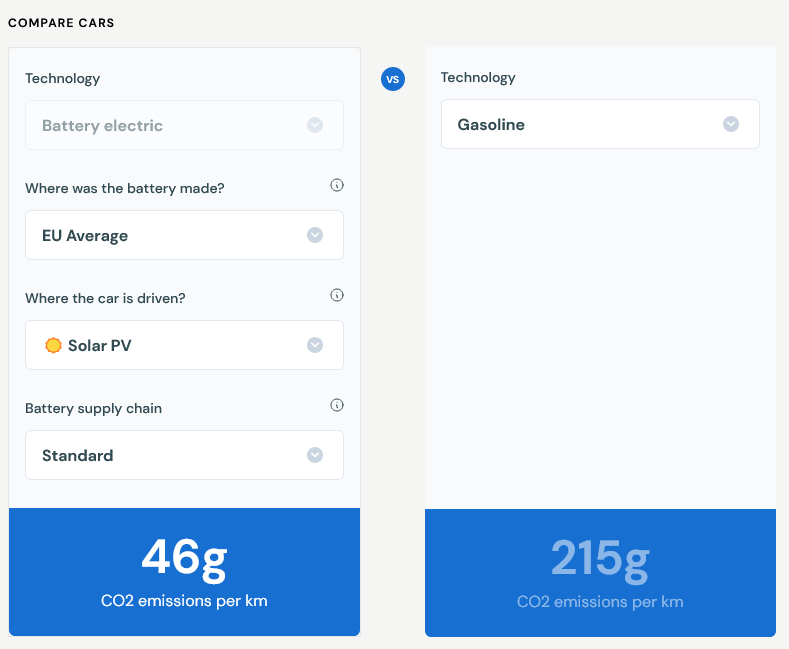789x649 pixels.
Task: Click the COMPARE CARS heading
Action: (61, 23)
